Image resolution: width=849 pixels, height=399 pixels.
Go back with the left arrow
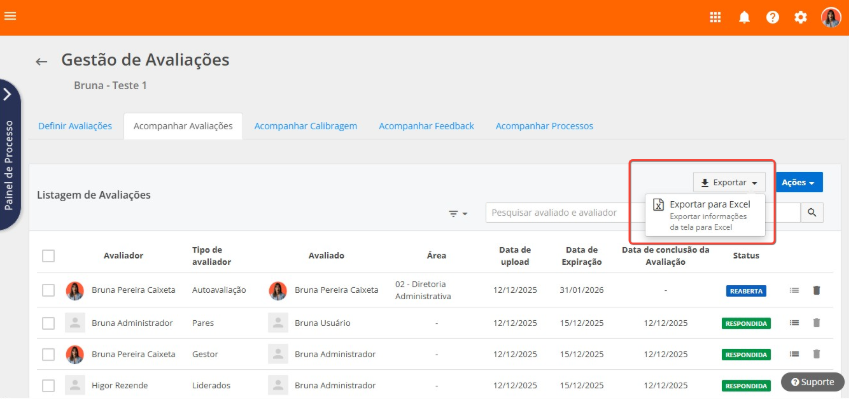(x=41, y=61)
